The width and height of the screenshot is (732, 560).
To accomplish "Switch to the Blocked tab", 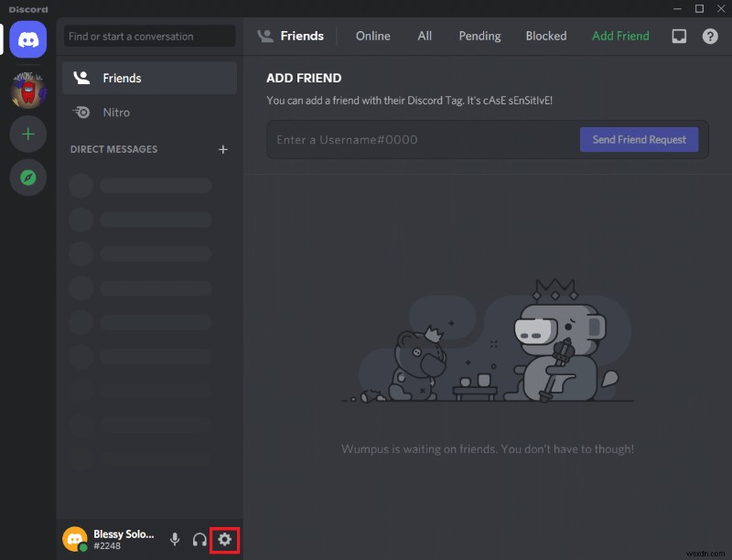I will tap(545, 36).
